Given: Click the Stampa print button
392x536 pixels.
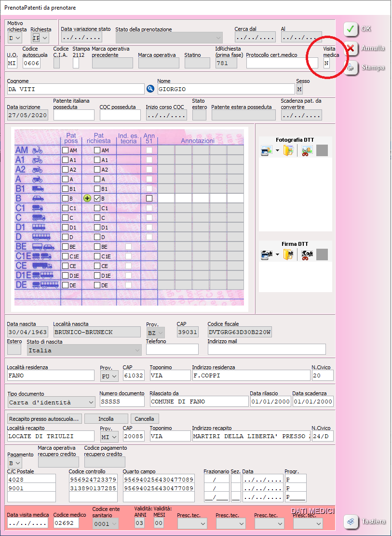Looking at the screenshot, I should click(364, 68).
